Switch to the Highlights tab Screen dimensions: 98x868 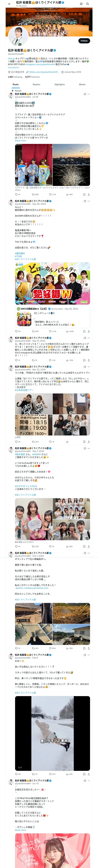tap(60, 85)
